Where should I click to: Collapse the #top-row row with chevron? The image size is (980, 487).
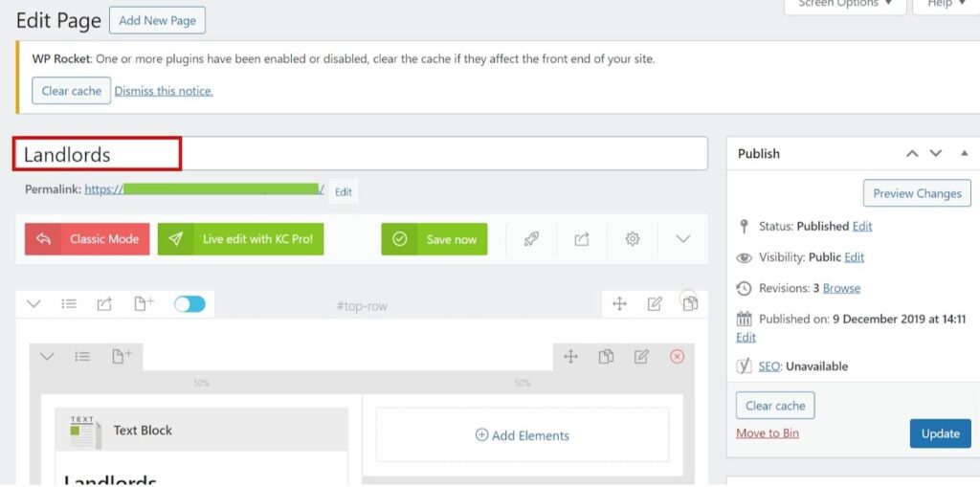pyautogui.click(x=33, y=304)
